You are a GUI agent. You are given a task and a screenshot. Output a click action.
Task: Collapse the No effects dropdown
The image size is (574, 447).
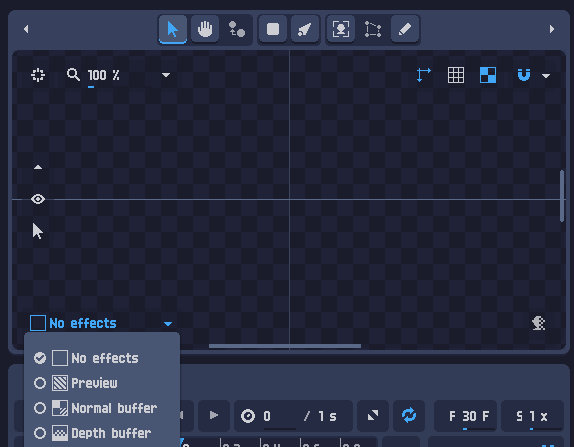click(x=168, y=324)
